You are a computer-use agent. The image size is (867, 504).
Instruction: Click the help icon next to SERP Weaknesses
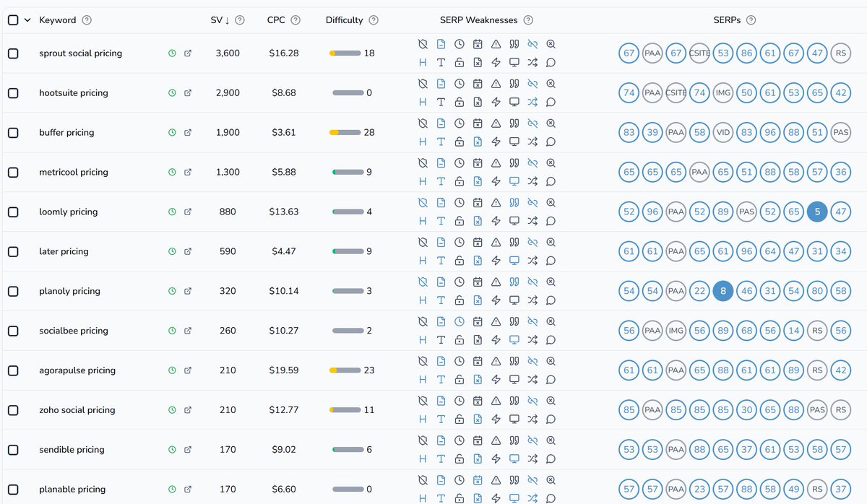(x=529, y=20)
